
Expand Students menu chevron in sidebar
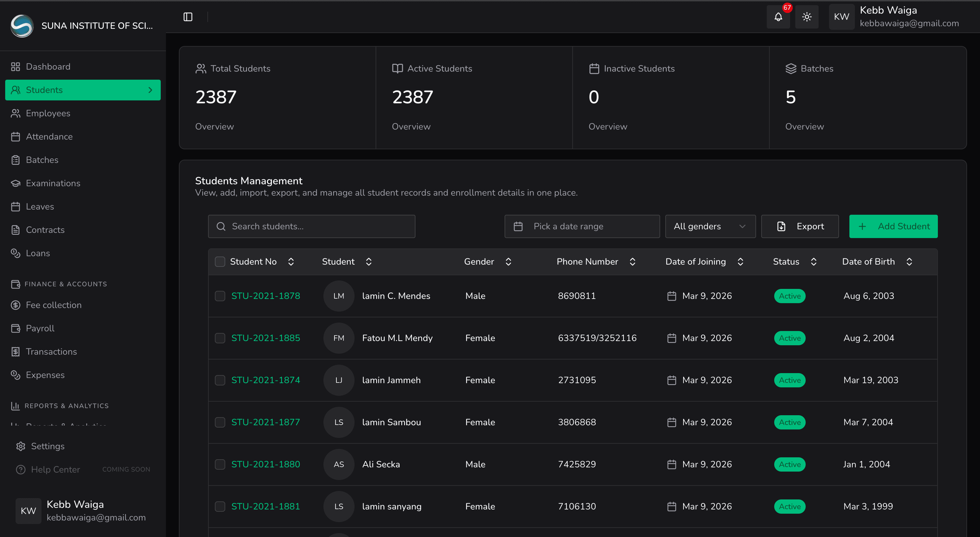(150, 90)
